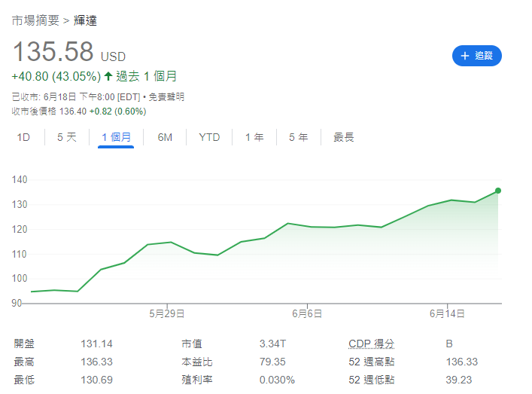The width and height of the screenshot is (532, 394).
Task: Select the 1 個月 range tab
Action: [x=116, y=137]
